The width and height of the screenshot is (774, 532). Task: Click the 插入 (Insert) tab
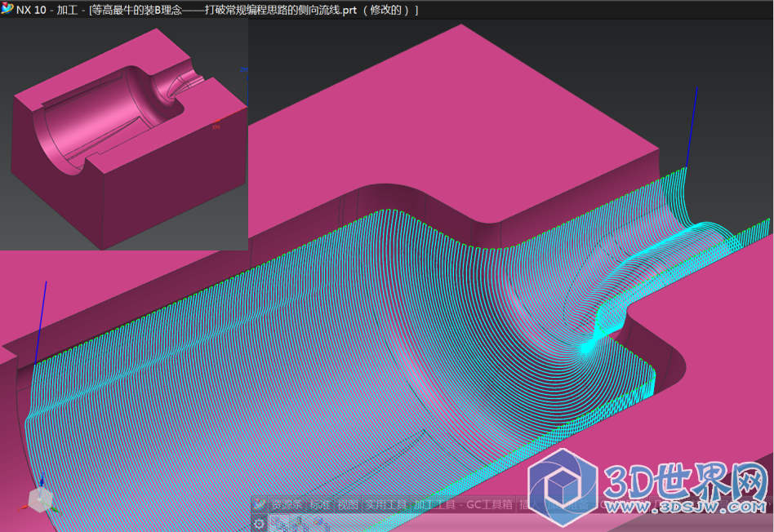tap(526, 504)
